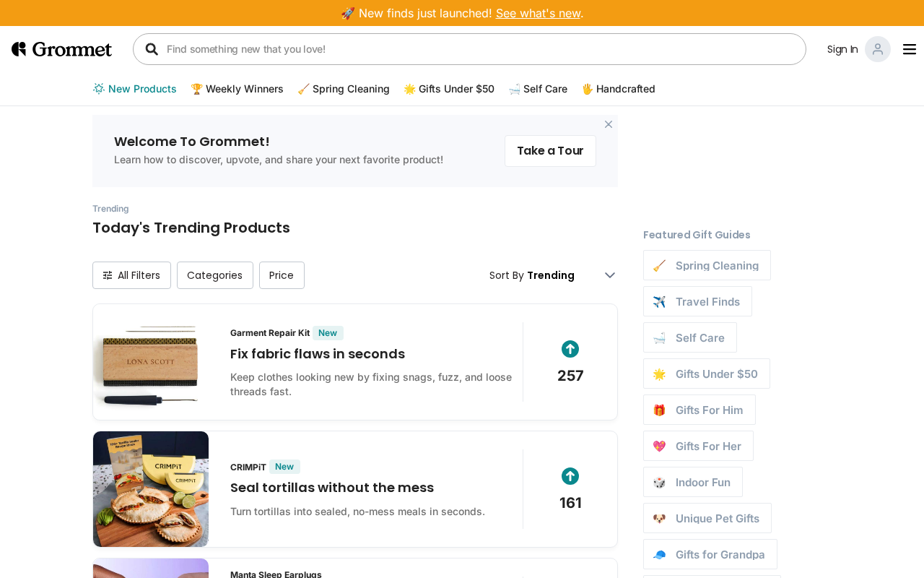Expand the Categories filter
924x578 pixels.
click(x=214, y=275)
